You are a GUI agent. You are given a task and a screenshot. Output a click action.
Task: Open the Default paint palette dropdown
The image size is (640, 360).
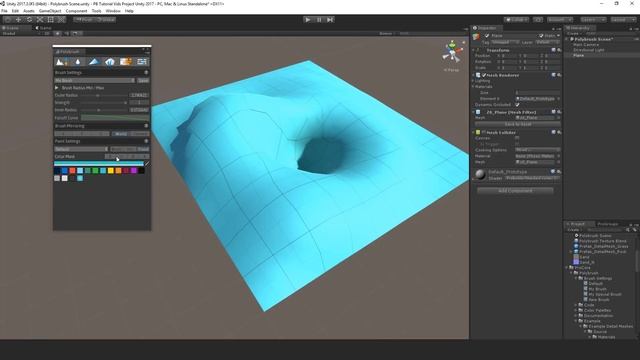tap(81, 149)
